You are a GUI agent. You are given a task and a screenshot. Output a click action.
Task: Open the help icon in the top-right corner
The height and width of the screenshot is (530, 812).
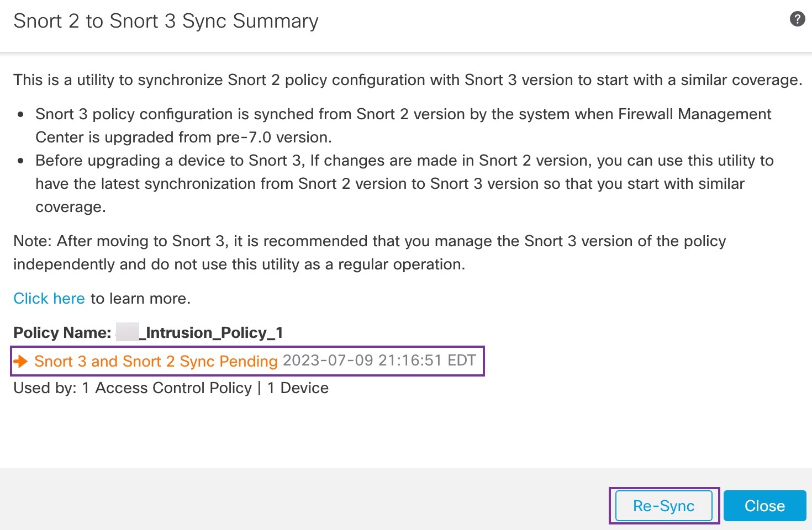(x=797, y=18)
